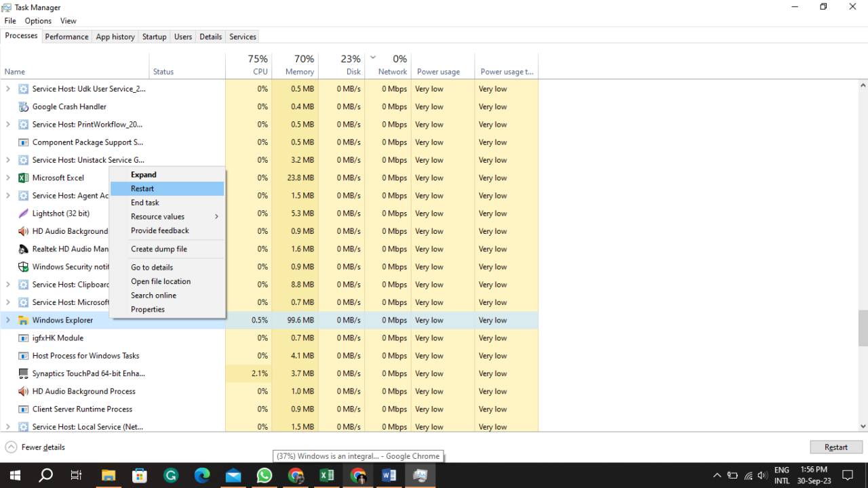Select the Lightshot (32 bit) process icon
Image resolution: width=868 pixels, height=488 pixels.
(x=22, y=213)
